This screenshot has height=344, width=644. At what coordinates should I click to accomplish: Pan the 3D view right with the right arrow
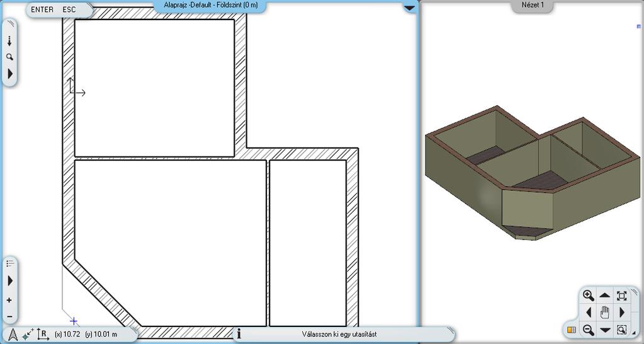tap(621, 312)
